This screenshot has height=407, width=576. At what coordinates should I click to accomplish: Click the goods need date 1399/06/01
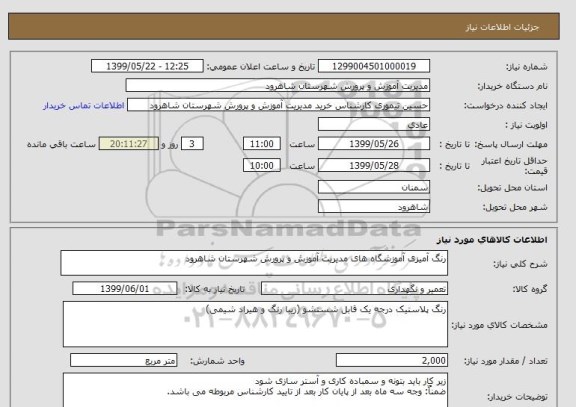[x=125, y=289]
